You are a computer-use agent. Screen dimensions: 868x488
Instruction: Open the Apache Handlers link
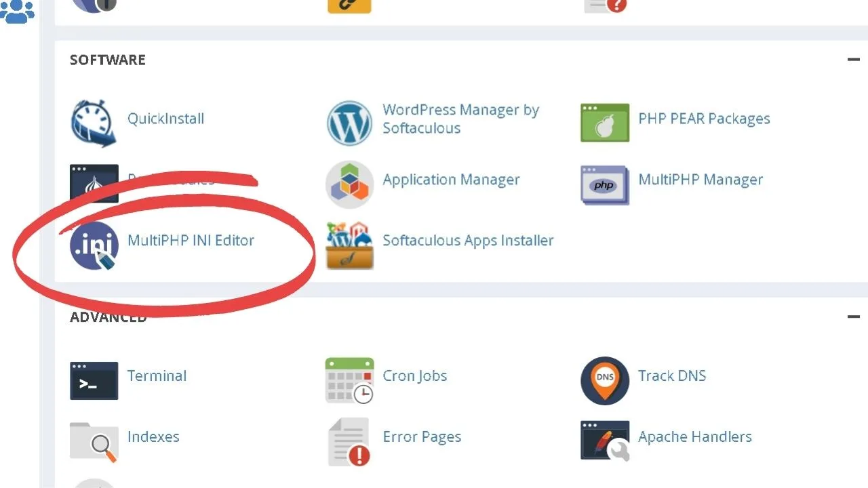(695, 436)
